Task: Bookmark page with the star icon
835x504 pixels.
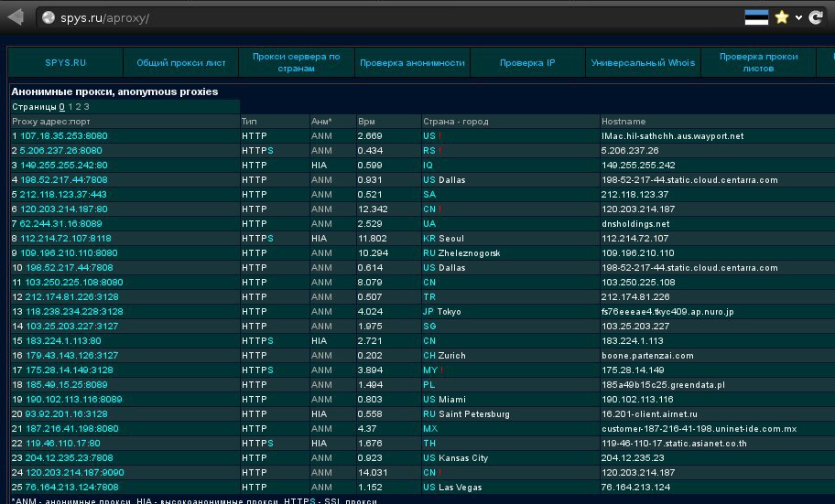Action: tap(781, 16)
